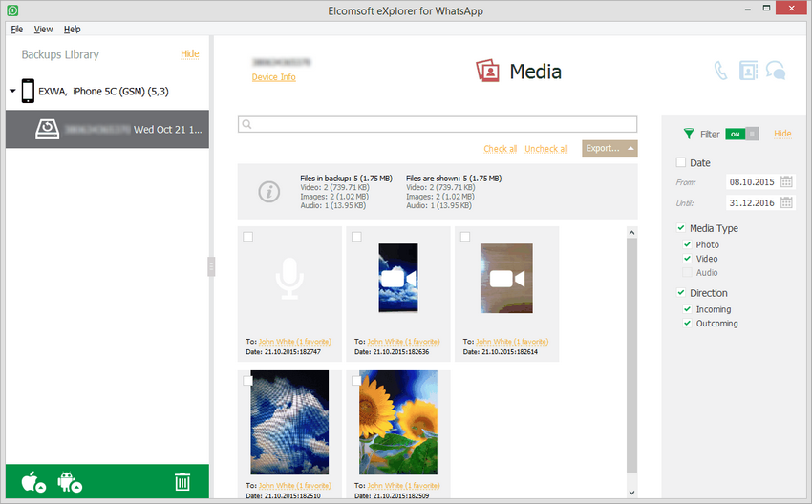Image resolution: width=812 pixels, height=504 pixels.
Task: Enable the Date filter checkbox
Action: (x=681, y=163)
